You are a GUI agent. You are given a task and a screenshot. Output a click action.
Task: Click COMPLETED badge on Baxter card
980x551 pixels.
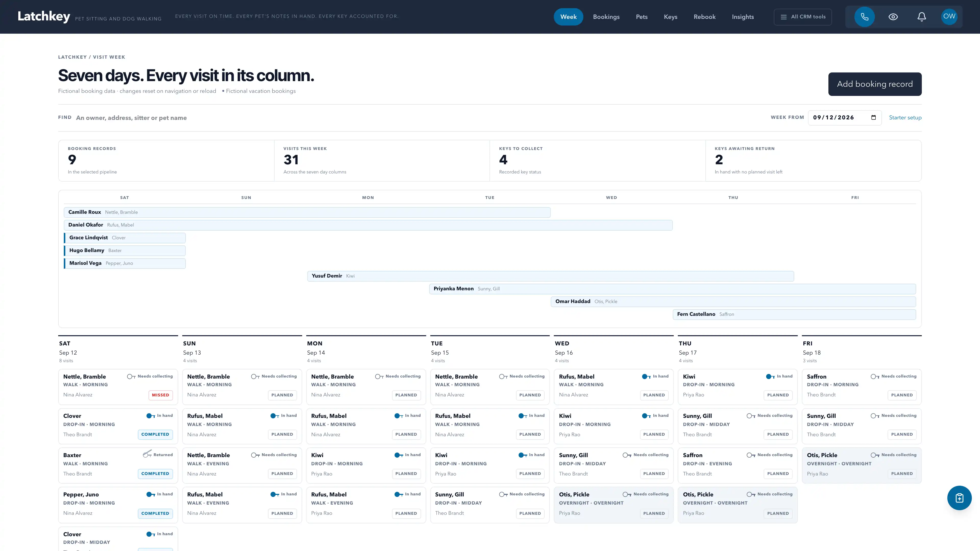coord(155,474)
